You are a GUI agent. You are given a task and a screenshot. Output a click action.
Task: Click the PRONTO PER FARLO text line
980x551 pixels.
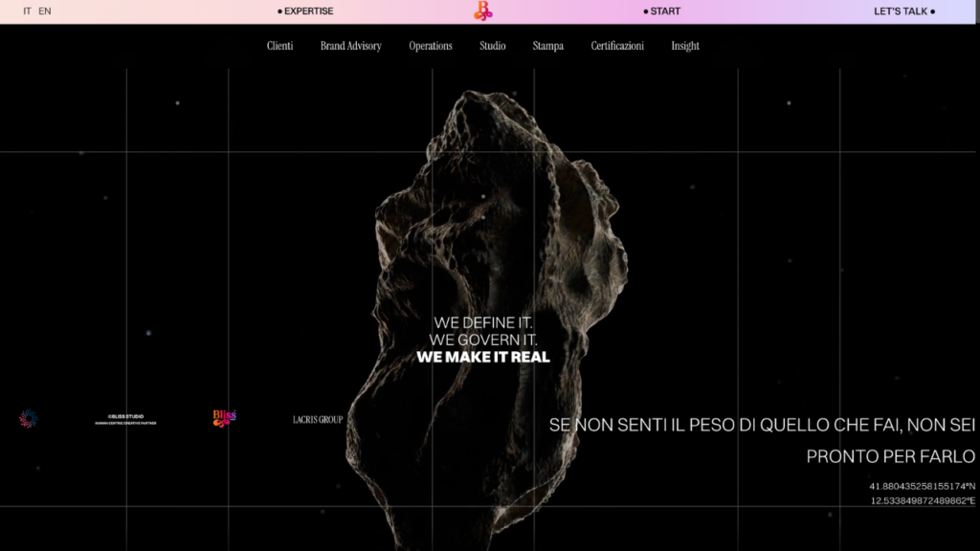coord(891,456)
